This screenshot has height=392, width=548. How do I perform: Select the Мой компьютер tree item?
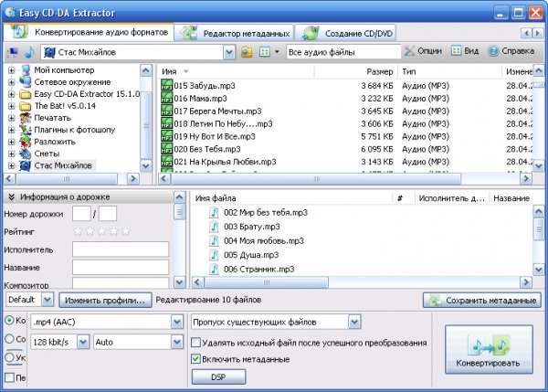(64, 70)
